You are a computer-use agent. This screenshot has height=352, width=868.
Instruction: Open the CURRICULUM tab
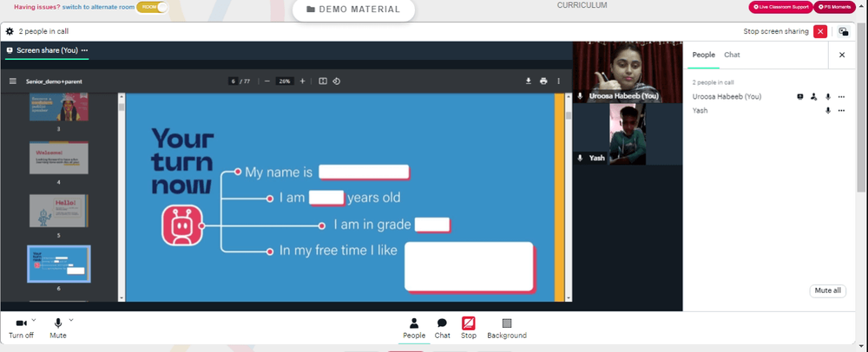[x=582, y=5]
